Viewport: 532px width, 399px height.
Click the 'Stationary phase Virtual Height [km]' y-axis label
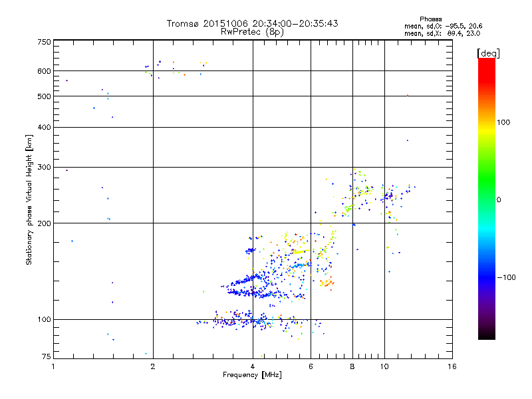(x=29, y=200)
